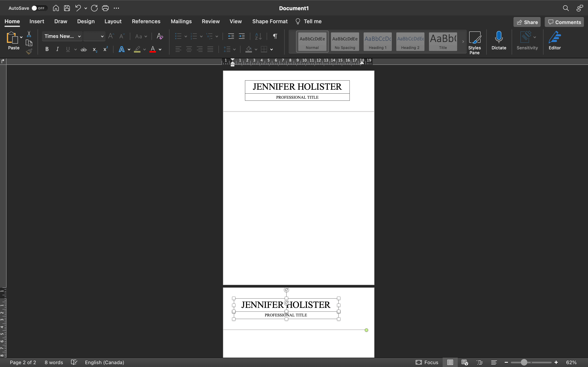Toggle Bold formatting
Viewport: 588px width, 367px height.
pyautogui.click(x=47, y=49)
